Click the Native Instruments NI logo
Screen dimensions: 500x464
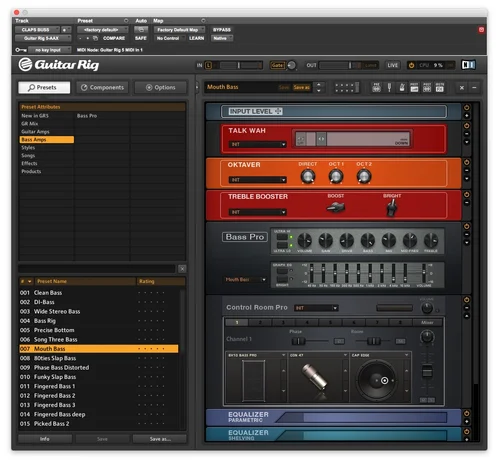point(468,65)
